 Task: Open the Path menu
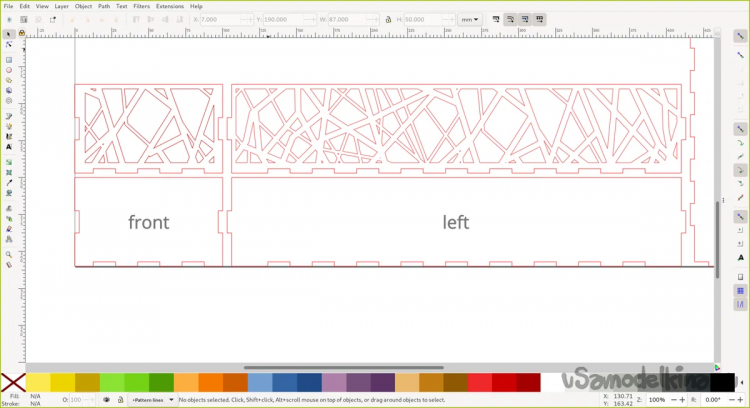click(104, 6)
